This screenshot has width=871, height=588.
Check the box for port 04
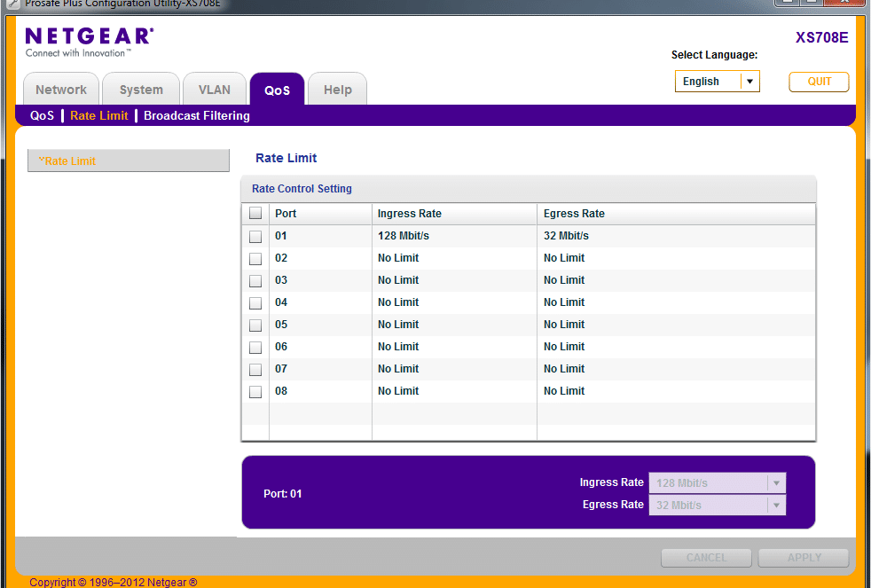click(255, 303)
